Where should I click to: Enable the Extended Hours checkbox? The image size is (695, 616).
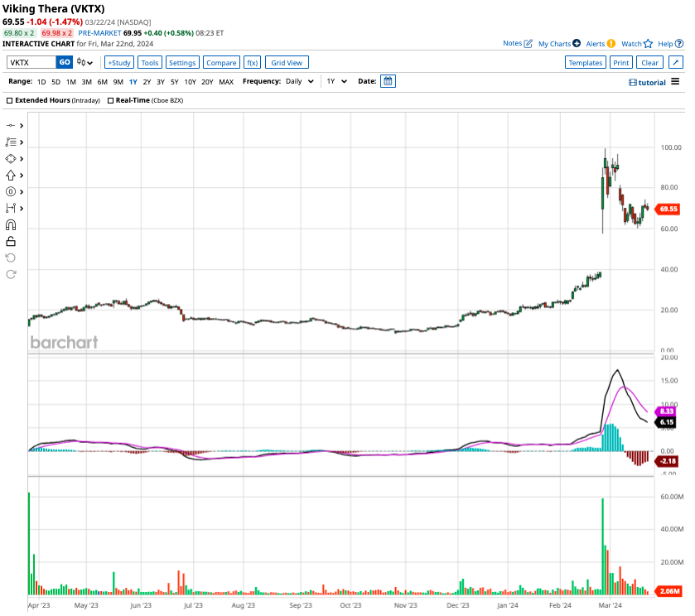coord(10,100)
